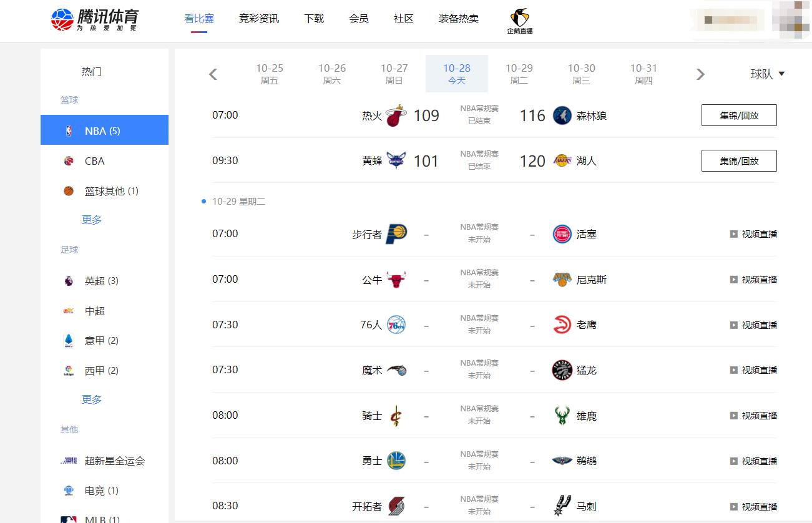Click the right arrow to view later dates
The height and width of the screenshot is (523, 812).
click(x=700, y=74)
